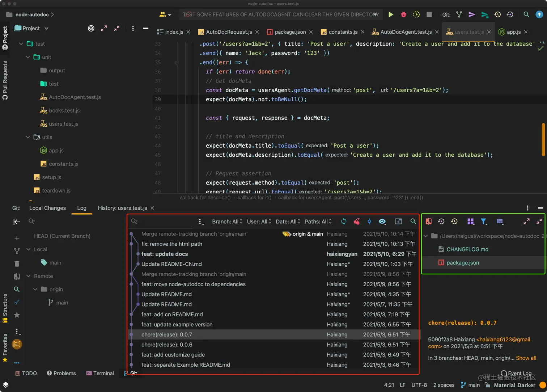Open user account dropdown in top toolbar
Image resolution: width=547 pixels, height=392 pixels.
[x=165, y=14]
